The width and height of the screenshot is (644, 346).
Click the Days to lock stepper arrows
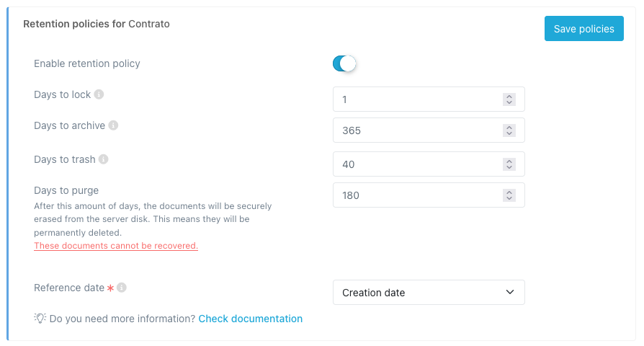(x=509, y=99)
